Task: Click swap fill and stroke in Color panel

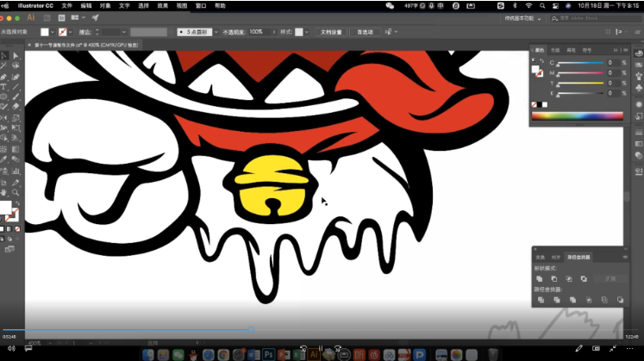Action: [x=541, y=60]
